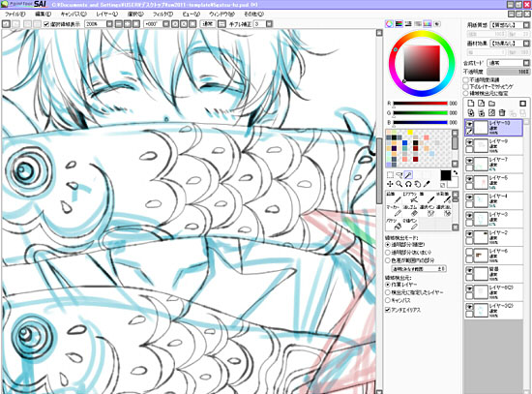Enable 下のレイヤーでクリッピング checkbox
Screen dimensions: 532x394
(x=466, y=86)
